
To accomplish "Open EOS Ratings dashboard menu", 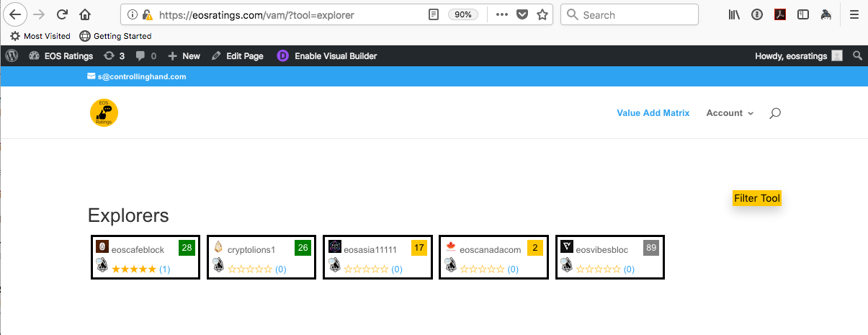I will 61,55.
